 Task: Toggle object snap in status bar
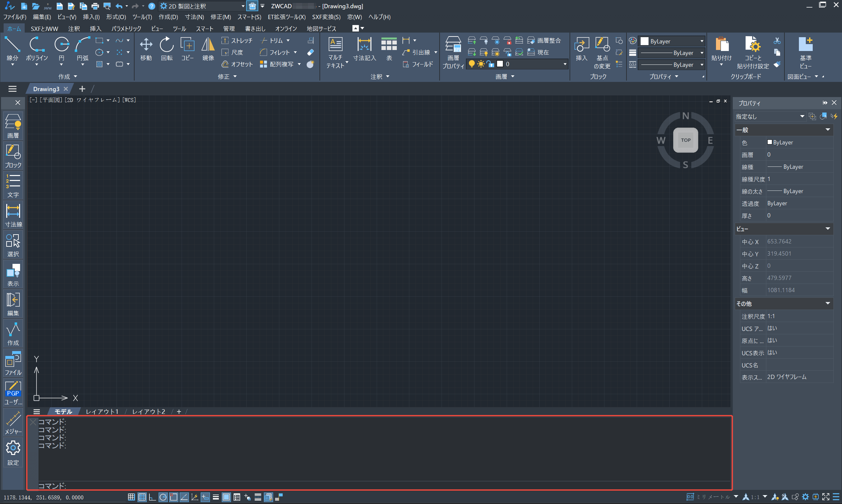tap(173, 497)
